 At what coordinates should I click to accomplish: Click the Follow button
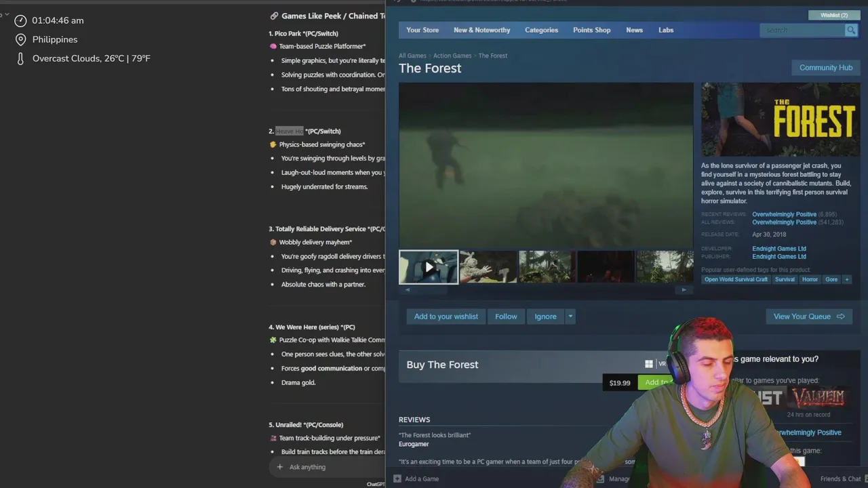[x=506, y=317]
